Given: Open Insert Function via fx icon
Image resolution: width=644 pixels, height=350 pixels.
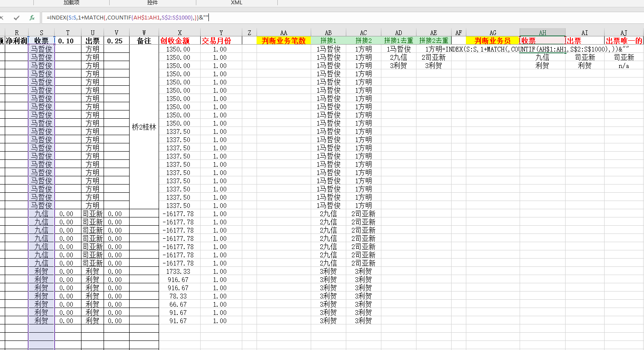Looking at the screenshot, I should [32, 18].
